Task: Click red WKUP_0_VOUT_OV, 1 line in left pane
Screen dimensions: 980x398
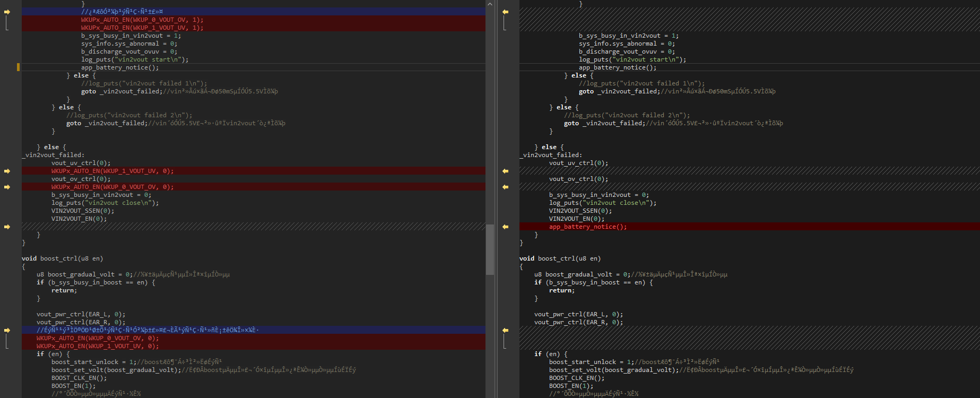Action: coord(254,20)
